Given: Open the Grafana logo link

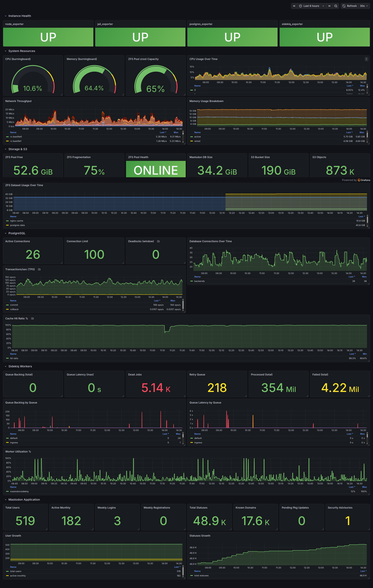Looking at the screenshot, I should [x=364, y=180].
